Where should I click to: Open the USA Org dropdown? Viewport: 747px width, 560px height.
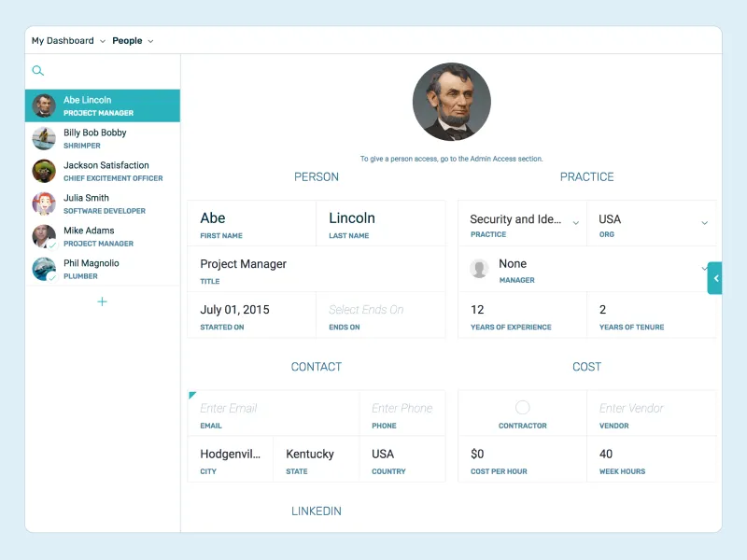(651, 223)
